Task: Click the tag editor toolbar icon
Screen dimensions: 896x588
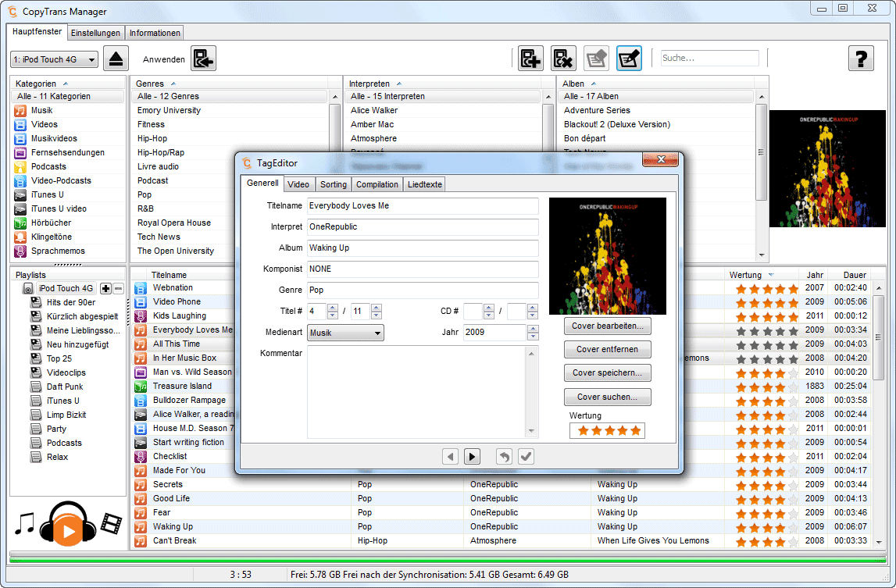Action: pyautogui.click(x=629, y=59)
